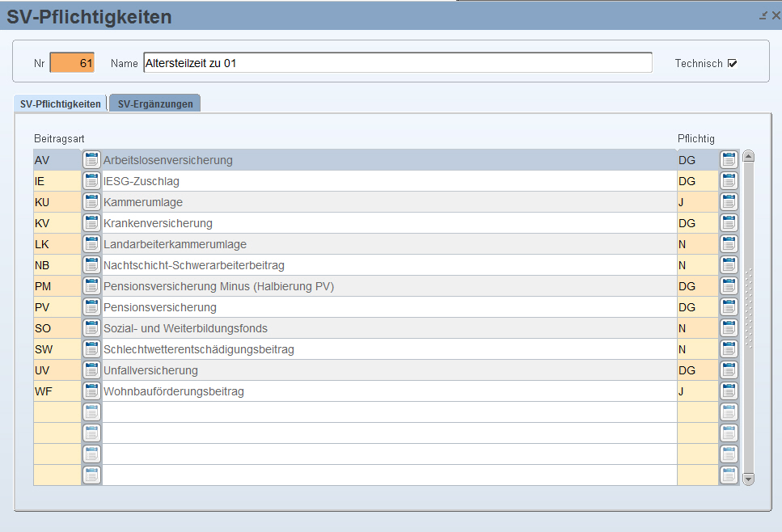This screenshot has width=782, height=532.
Task: Select the NB Beitragsart cell
Action: pos(57,264)
